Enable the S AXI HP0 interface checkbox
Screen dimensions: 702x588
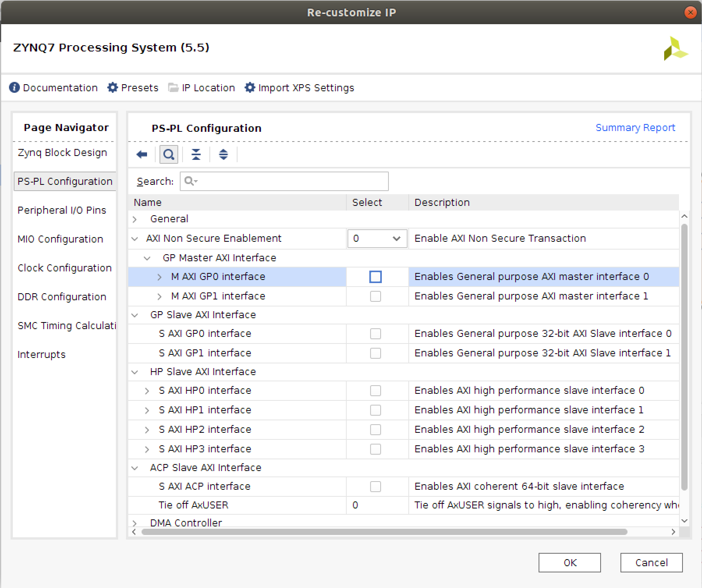[375, 391]
